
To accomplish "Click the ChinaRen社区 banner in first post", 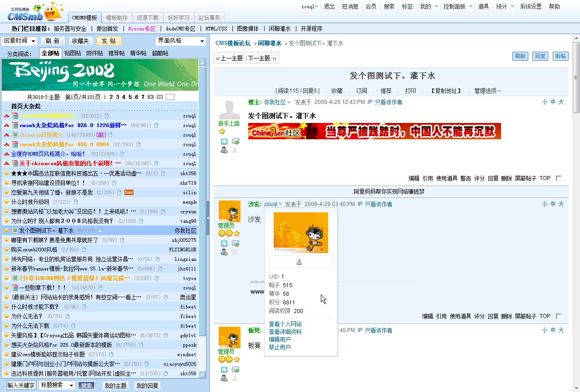I will pos(374,131).
